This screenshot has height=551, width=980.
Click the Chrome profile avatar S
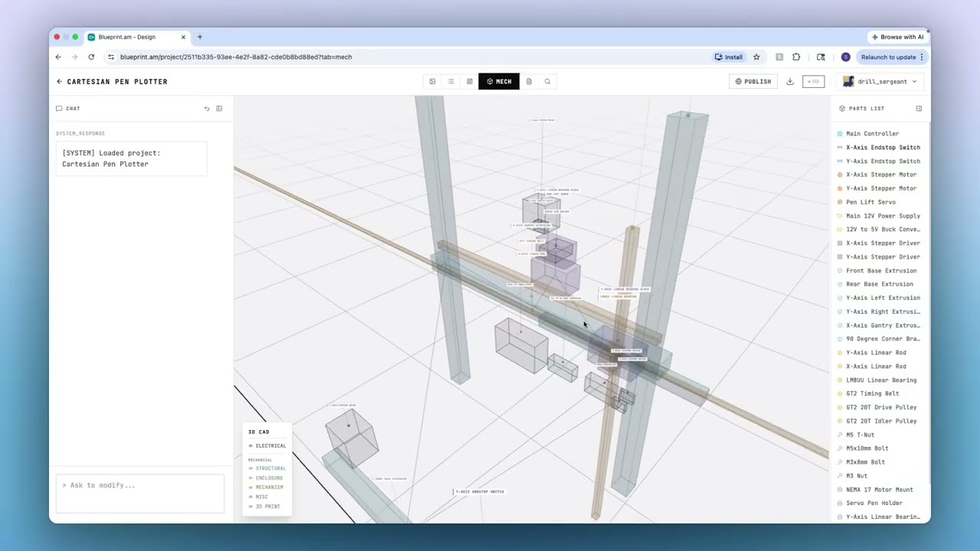coord(845,57)
